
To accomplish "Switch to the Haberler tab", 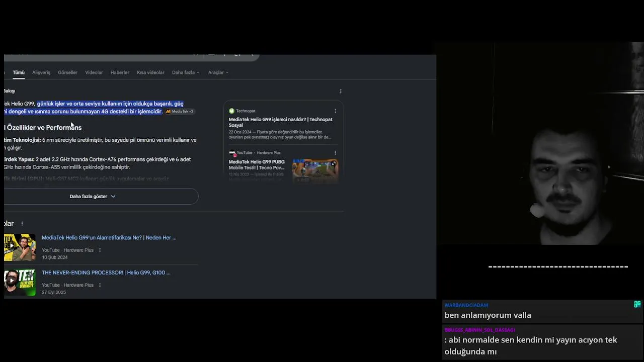I will click(x=120, y=72).
